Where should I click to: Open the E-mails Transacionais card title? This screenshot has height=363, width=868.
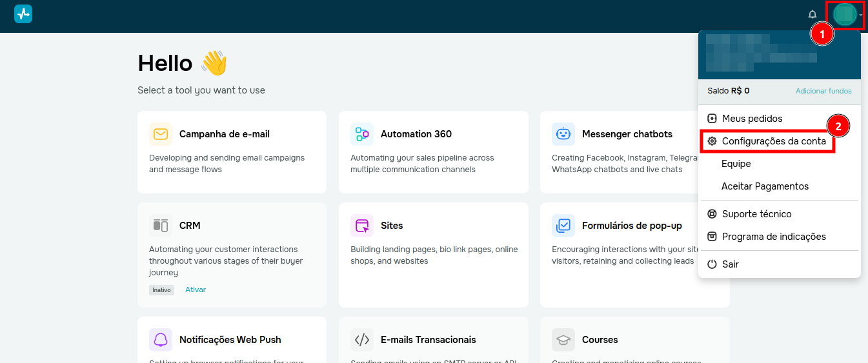point(429,340)
